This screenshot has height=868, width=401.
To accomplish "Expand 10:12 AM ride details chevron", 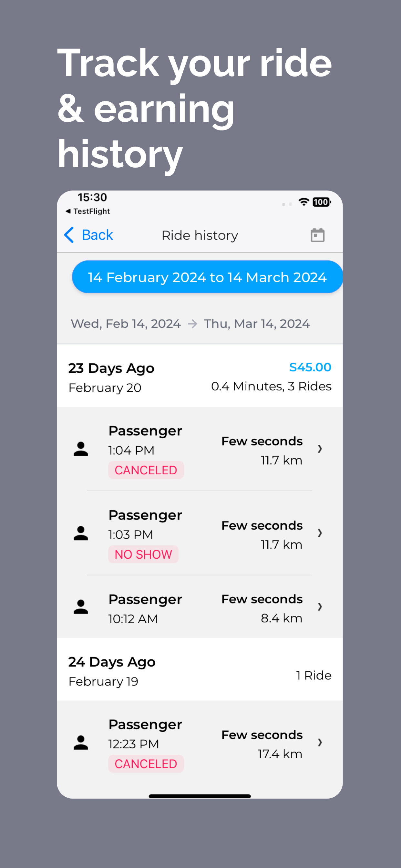I will (x=320, y=607).
